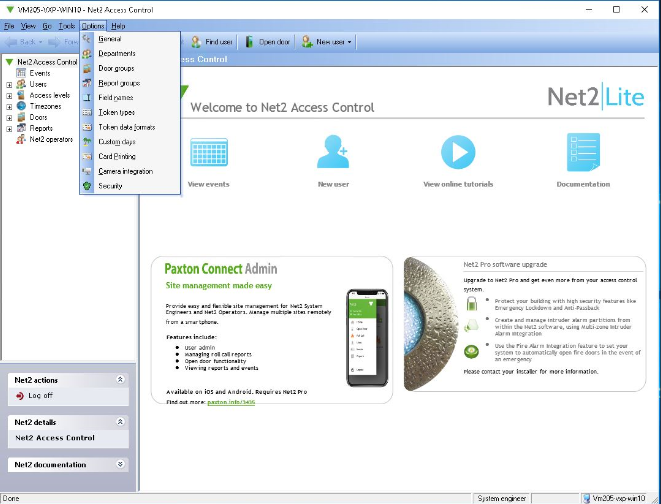Collapse the Net2 actions panel

pos(120,380)
